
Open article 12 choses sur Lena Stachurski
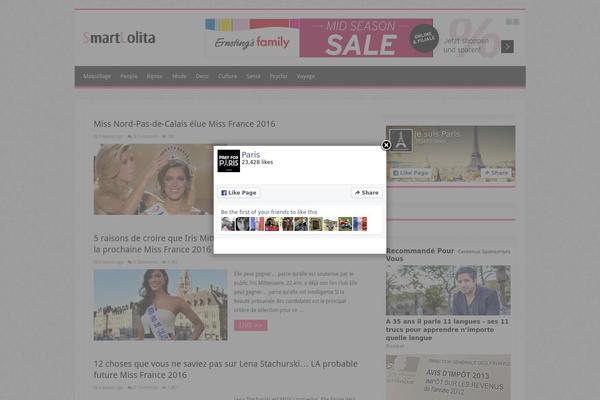pos(225,369)
